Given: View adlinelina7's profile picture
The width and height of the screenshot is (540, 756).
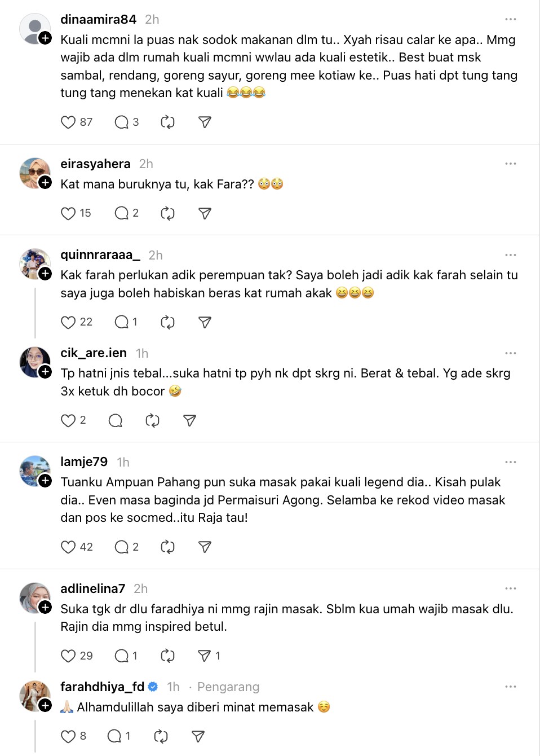Looking at the screenshot, I should 34,597.
